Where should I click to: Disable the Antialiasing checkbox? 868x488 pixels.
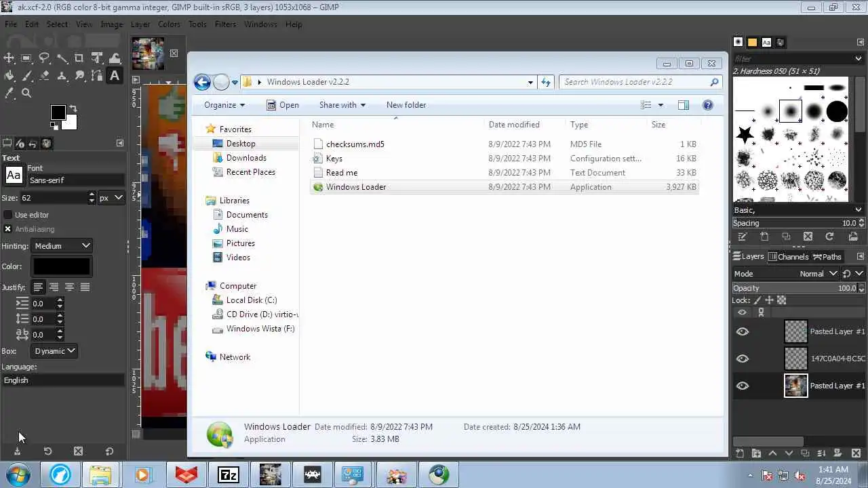tap(8, 229)
